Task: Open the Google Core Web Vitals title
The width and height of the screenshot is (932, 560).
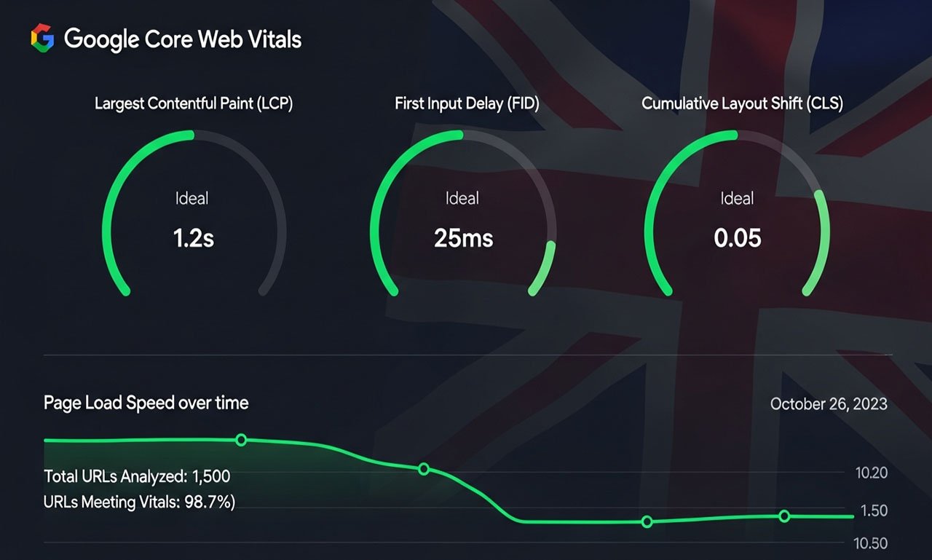Action: pos(182,39)
